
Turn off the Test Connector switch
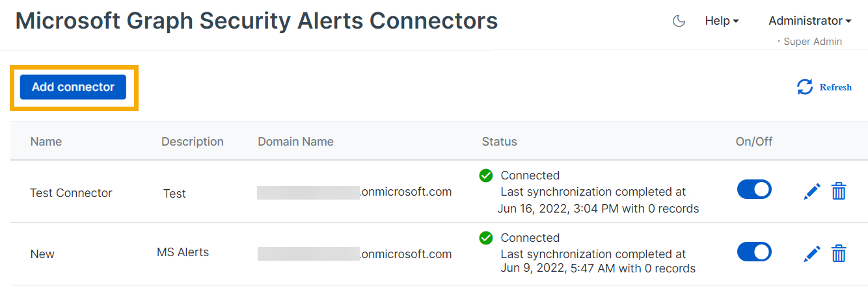point(754,189)
